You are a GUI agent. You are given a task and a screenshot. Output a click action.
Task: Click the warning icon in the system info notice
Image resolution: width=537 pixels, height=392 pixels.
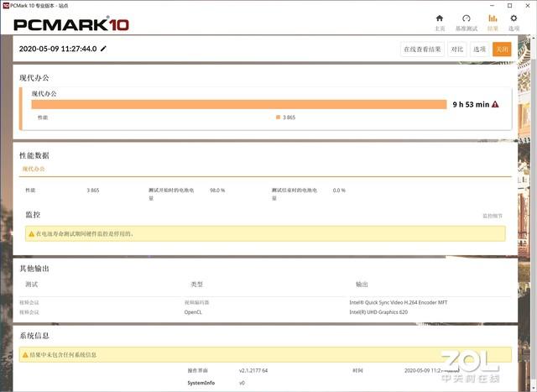pyautogui.click(x=25, y=355)
